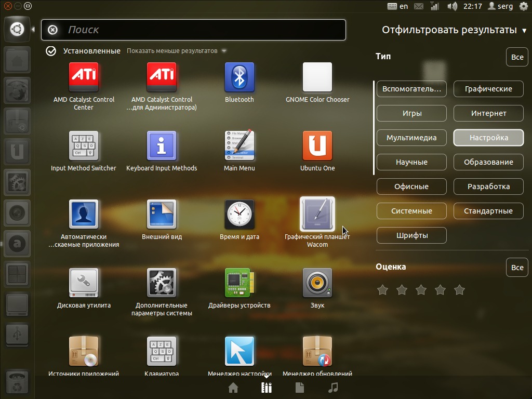This screenshot has height=399, width=532.
Task: Open Драйверы устройств
Action: pyautogui.click(x=239, y=283)
